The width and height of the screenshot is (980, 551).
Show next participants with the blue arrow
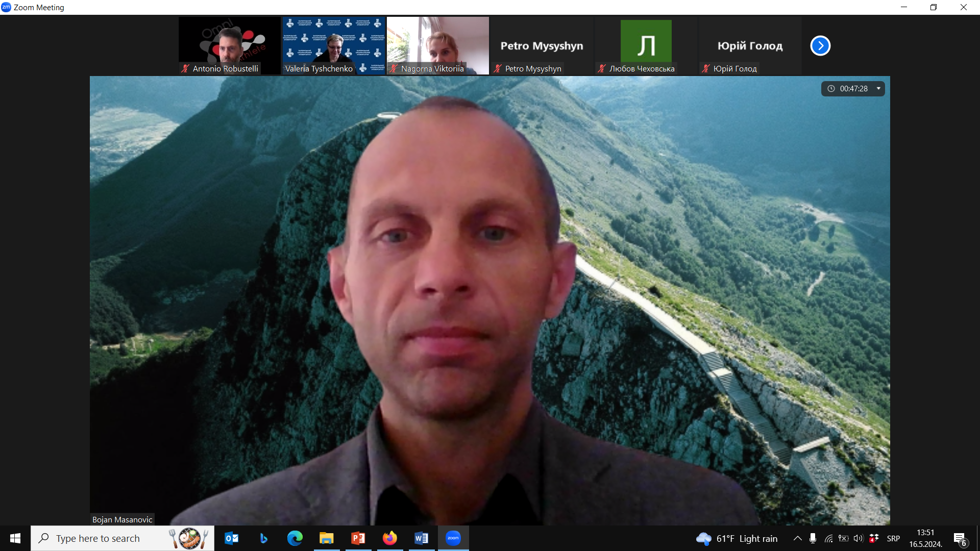click(x=820, y=46)
